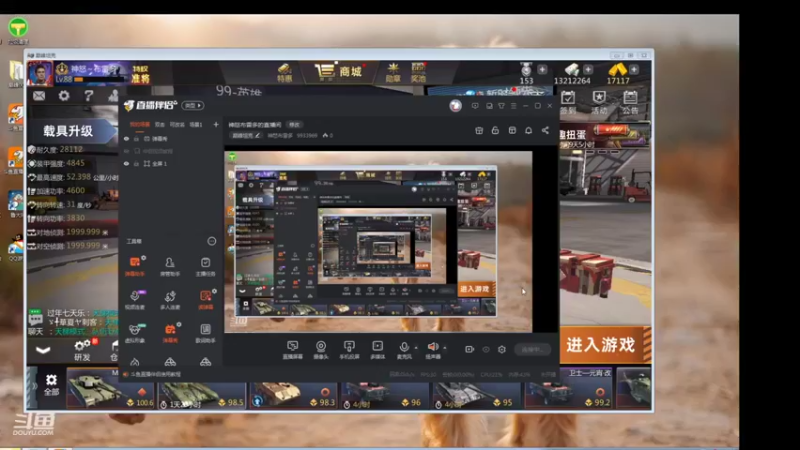The image size is (800, 450).
Task: Open the 公告 announcements icon
Action: 630,102
